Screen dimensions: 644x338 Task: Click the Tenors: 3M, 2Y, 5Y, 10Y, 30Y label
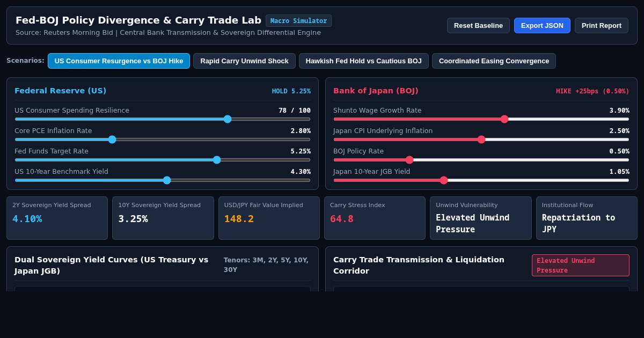pyautogui.click(x=267, y=265)
